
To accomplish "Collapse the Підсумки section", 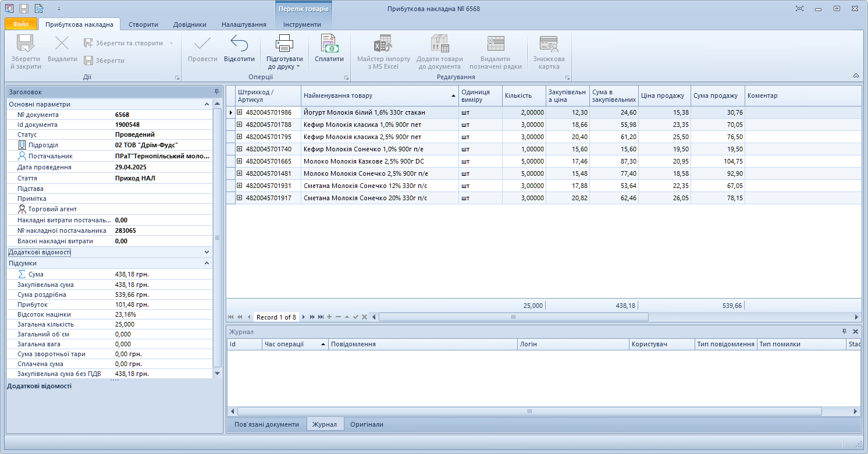I will tap(207, 263).
